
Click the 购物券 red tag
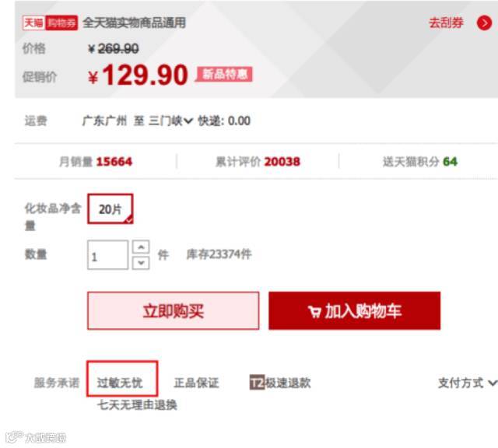(x=62, y=23)
